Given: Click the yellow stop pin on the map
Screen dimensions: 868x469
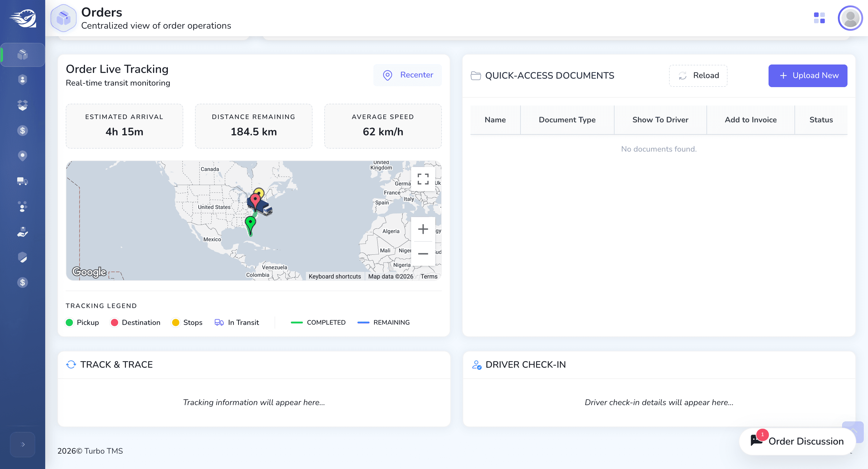Looking at the screenshot, I should point(259,193).
